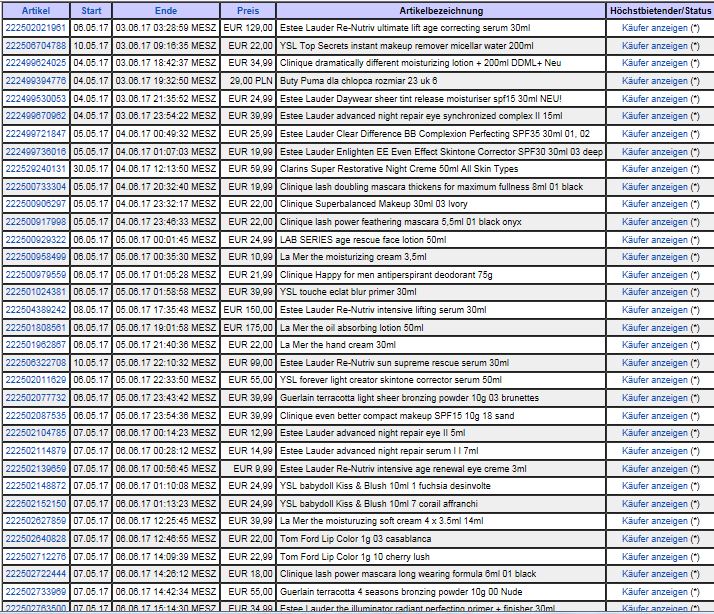Click the Preis column header

(x=248, y=10)
